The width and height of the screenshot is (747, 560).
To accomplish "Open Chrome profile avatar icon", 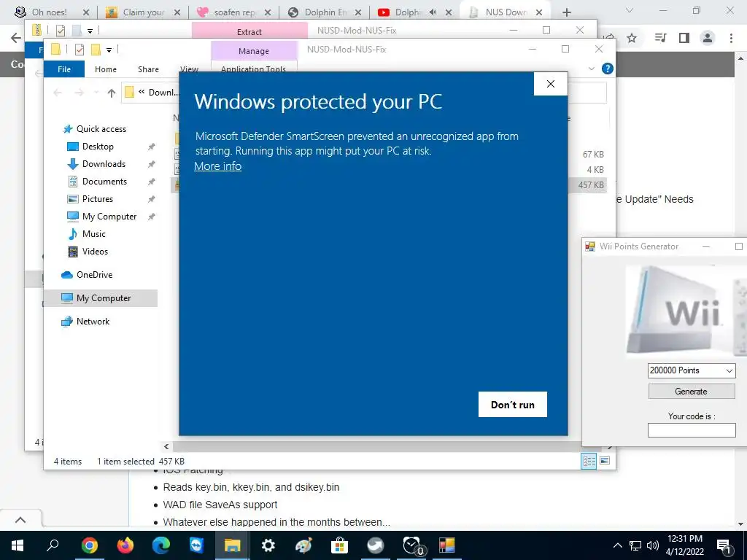I will [708, 38].
